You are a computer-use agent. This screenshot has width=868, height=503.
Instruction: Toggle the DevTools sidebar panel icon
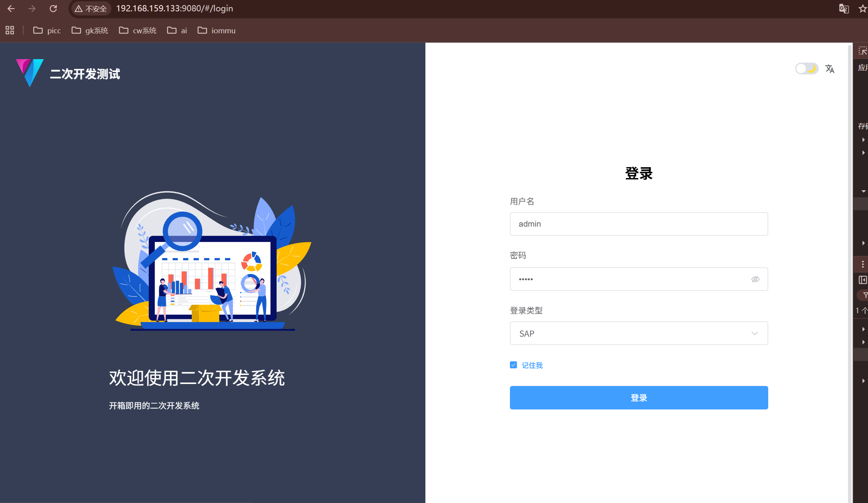(863, 280)
